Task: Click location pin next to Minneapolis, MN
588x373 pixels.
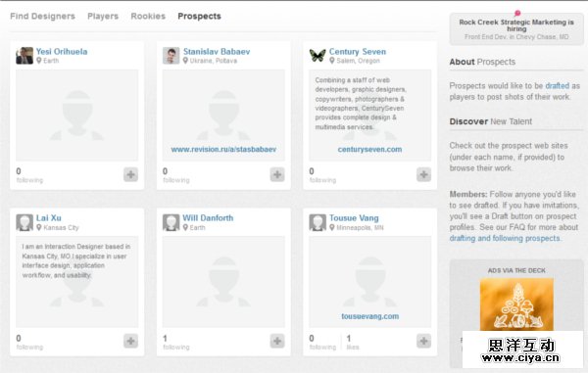Action: [332, 227]
